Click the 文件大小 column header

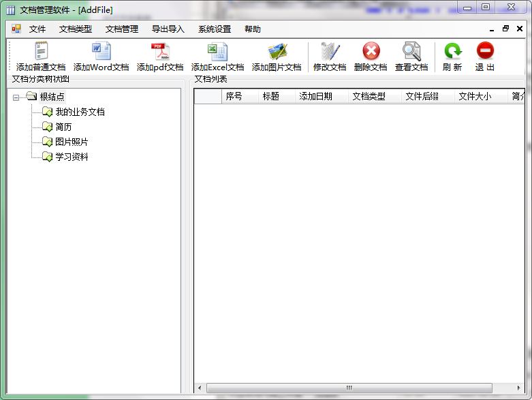click(x=475, y=97)
